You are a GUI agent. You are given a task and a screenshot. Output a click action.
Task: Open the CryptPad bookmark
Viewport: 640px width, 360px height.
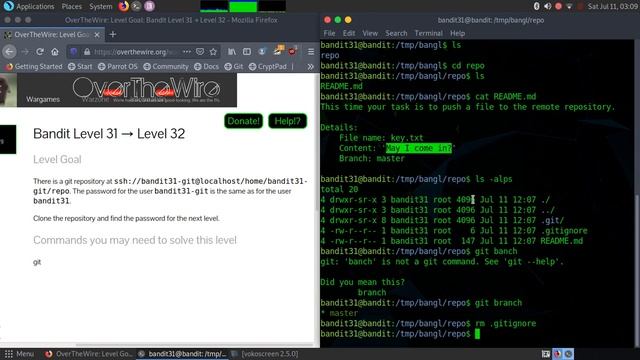coord(268,67)
